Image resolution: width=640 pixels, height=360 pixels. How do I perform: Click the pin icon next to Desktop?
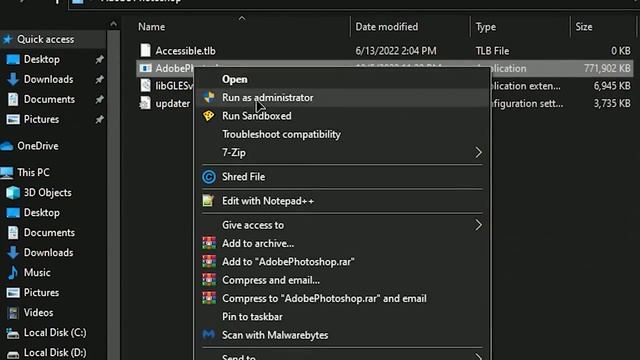tap(99, 60)
